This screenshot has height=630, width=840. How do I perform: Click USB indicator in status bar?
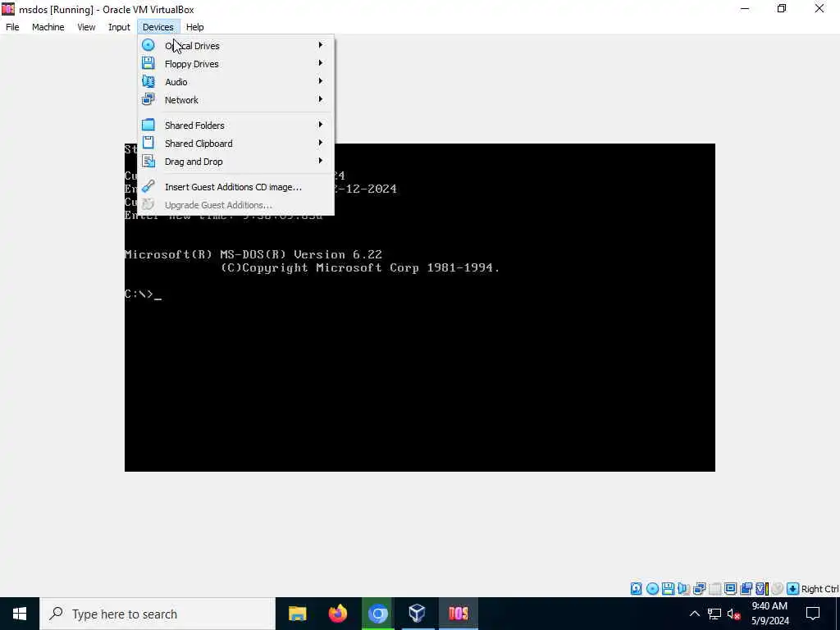(x=714, y=589)
